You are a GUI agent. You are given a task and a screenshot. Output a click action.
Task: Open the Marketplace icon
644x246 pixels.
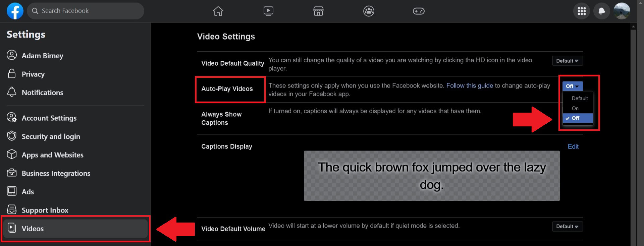point(318,11)
